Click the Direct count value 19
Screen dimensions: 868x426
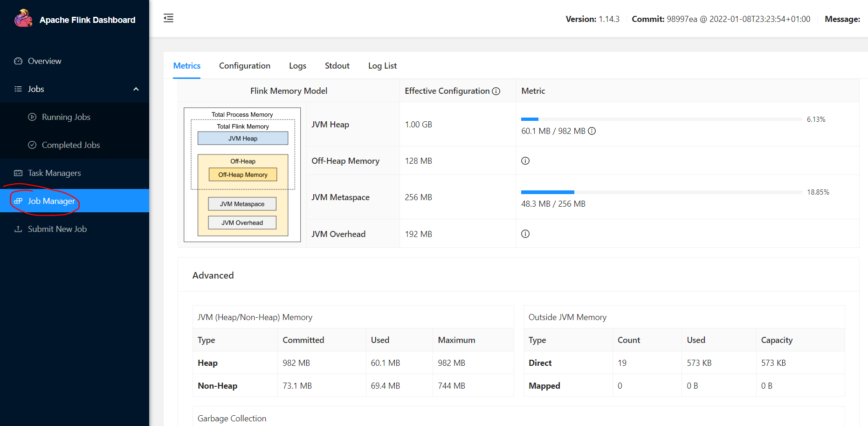[x=622, y=363]
